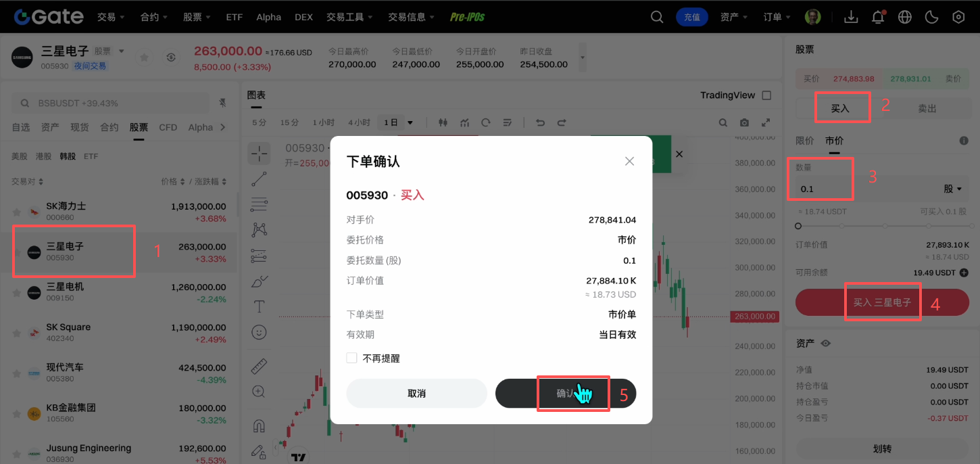Open the hexagon settings icon in header

point(958,17)
